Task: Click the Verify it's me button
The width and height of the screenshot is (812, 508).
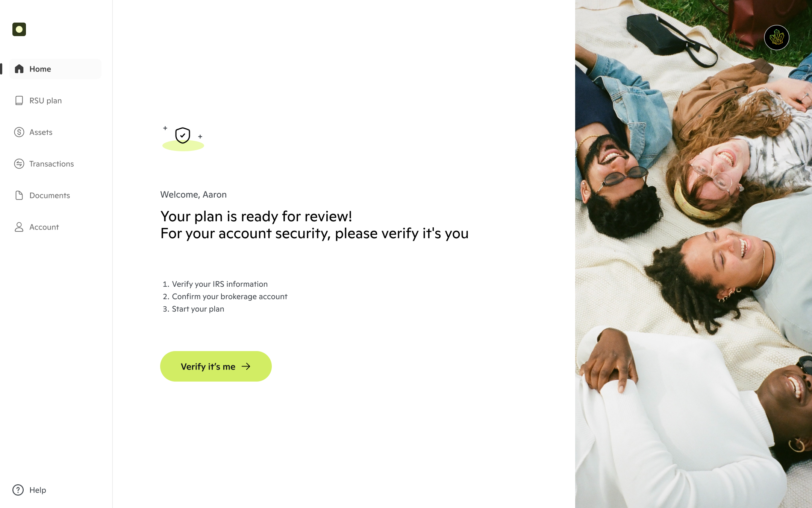Action: tap(216, 367)
